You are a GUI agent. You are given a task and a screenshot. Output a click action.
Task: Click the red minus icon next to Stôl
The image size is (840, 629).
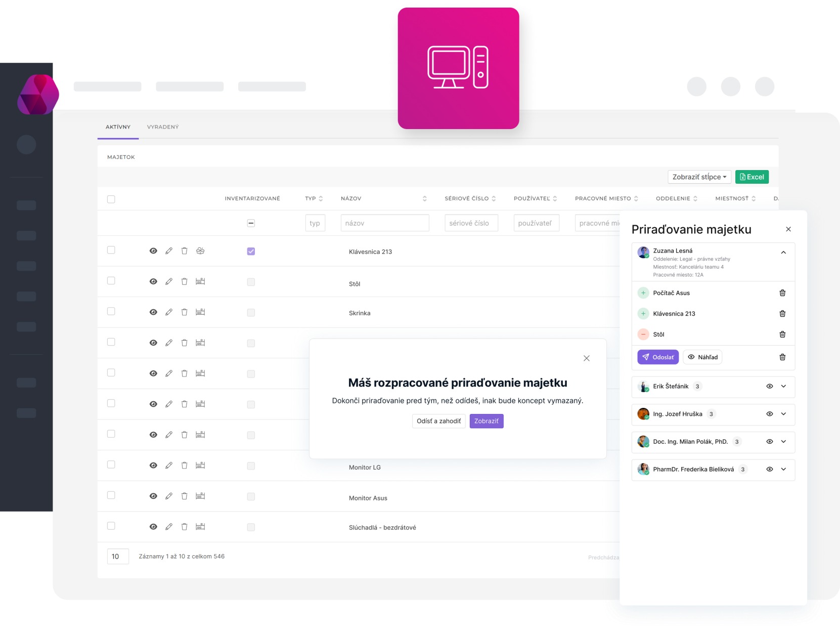pos(643,334)
